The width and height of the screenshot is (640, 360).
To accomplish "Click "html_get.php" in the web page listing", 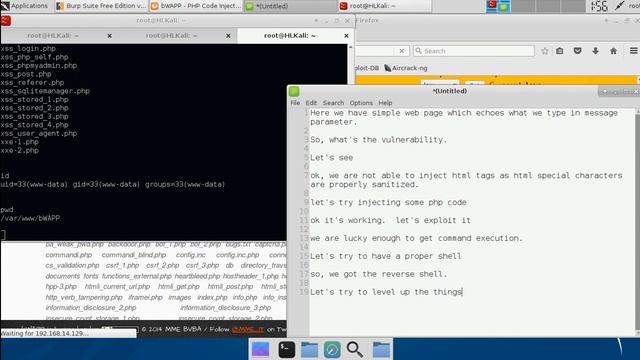I will [179, 287].
